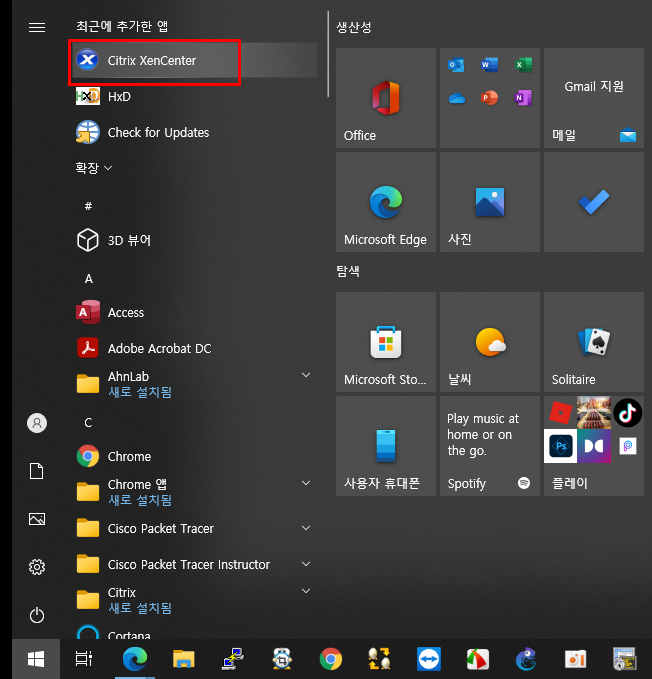This screenshot has width=652, height=679.
Task: Open PowerPoint in the Office apps tile
Action: [490, 98]
